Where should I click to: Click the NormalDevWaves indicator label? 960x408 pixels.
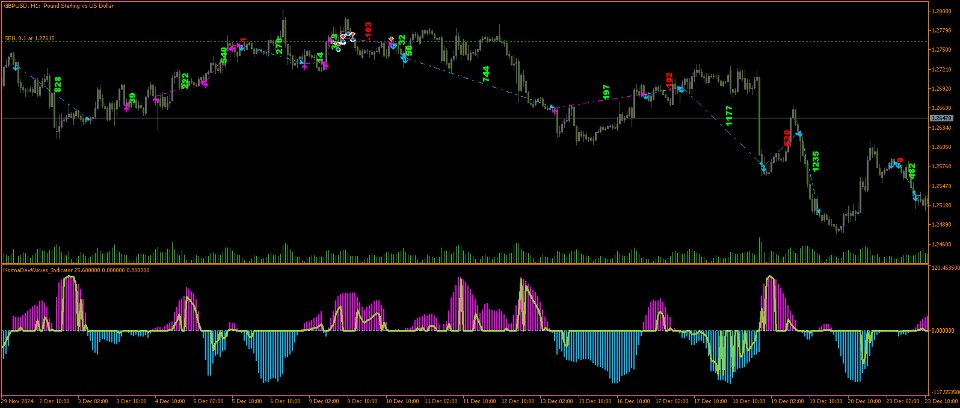(x=77, y=269)
